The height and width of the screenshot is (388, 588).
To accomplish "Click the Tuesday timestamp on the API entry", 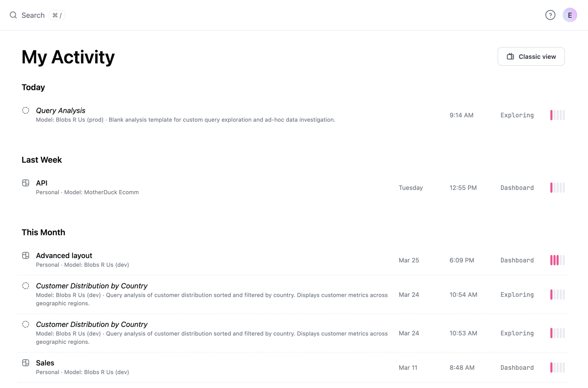I will coord(411,188).
